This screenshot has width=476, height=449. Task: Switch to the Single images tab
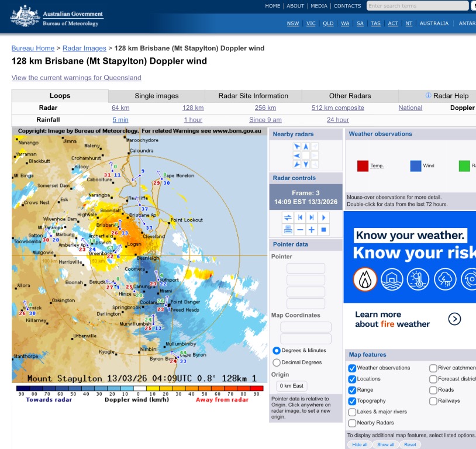pos(157,96)
